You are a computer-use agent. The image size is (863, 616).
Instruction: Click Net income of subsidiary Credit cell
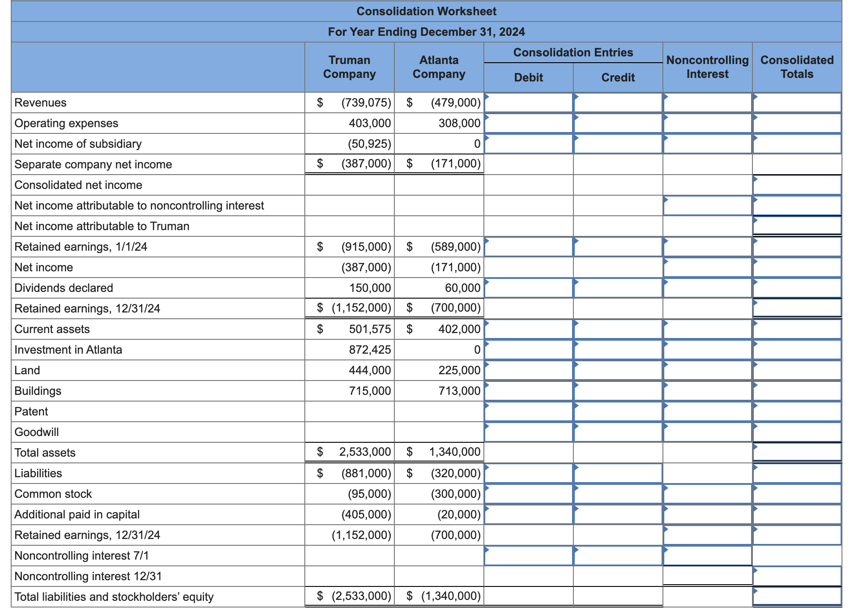[618, 144]
